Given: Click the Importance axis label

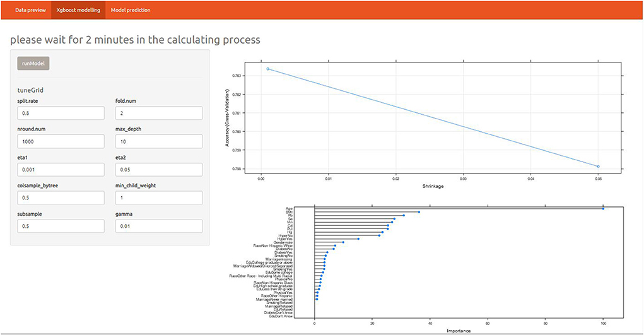Looking at the screenshot, I should tap(459, 331).
